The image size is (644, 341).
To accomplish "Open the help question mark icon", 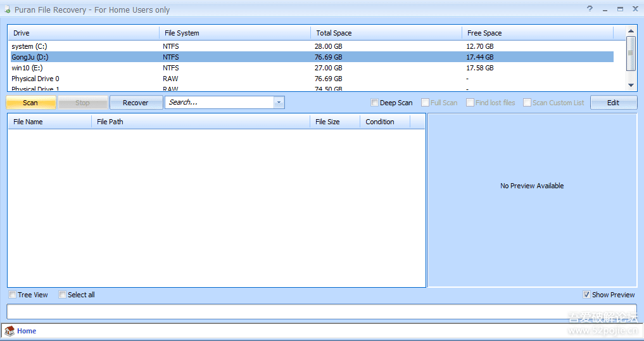I will tap(590, 9).
